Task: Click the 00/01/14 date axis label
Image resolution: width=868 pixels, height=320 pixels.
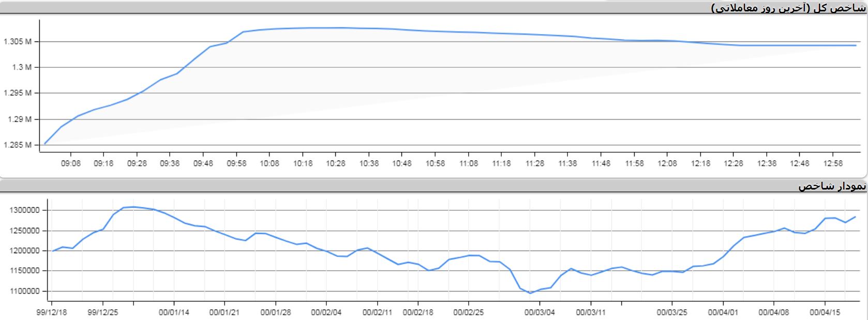Action: pos(174,313)
